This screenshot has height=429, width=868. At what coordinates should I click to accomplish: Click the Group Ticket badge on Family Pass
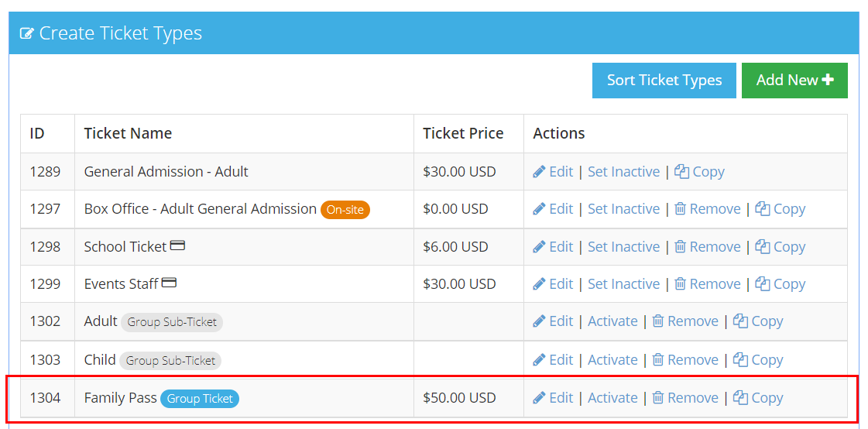200,399
